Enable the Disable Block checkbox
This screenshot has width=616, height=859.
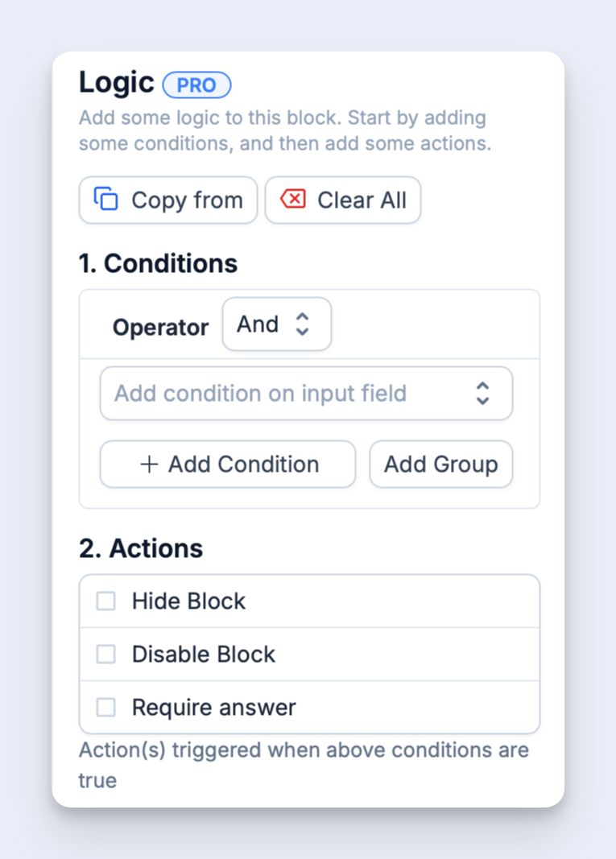pos(106,655)
